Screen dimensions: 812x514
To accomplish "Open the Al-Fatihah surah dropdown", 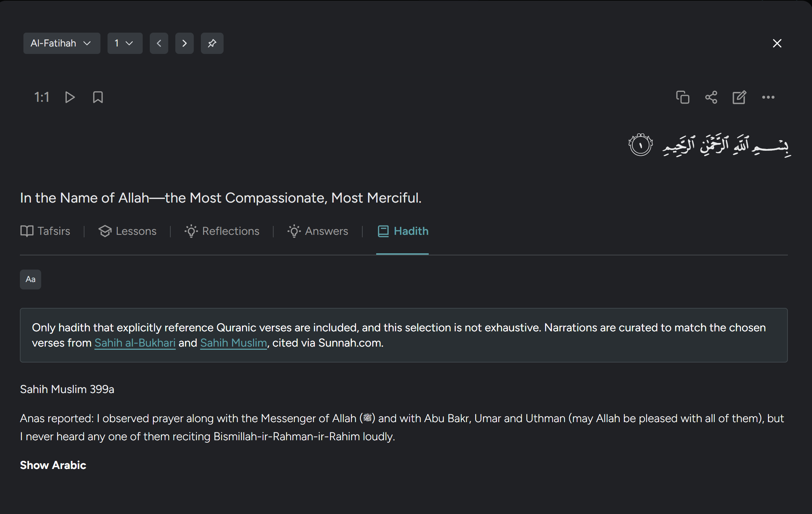I will pyautogui.click(x=62, y=43).
